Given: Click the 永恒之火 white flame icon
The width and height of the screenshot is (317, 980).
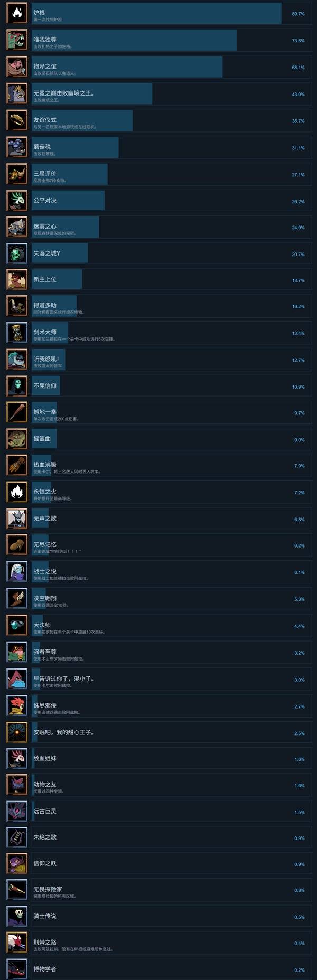Looking at the screenshot, I should pyautogui.click(x=16, y=492).
